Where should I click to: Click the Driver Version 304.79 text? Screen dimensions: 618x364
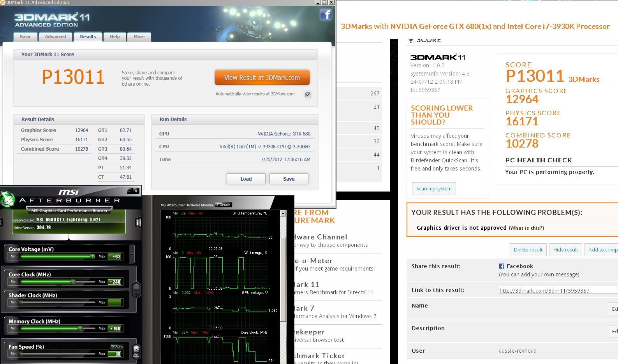point(32,228)
